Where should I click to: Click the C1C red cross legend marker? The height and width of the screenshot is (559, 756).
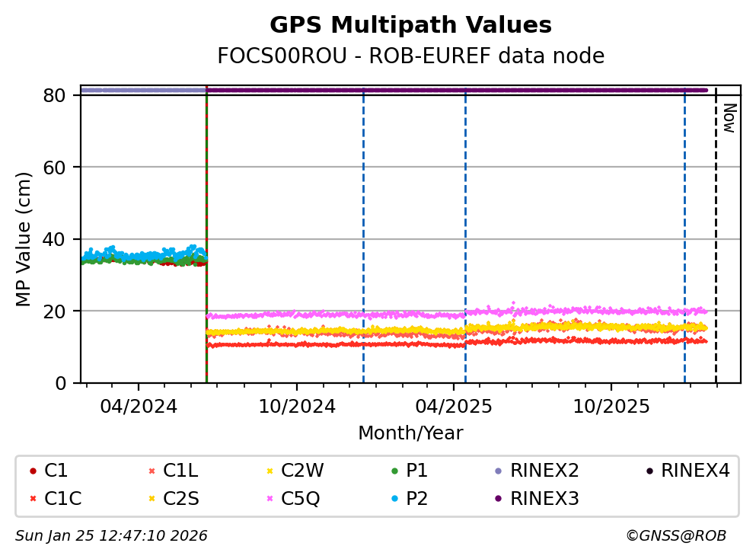click(x=32, y=499)
